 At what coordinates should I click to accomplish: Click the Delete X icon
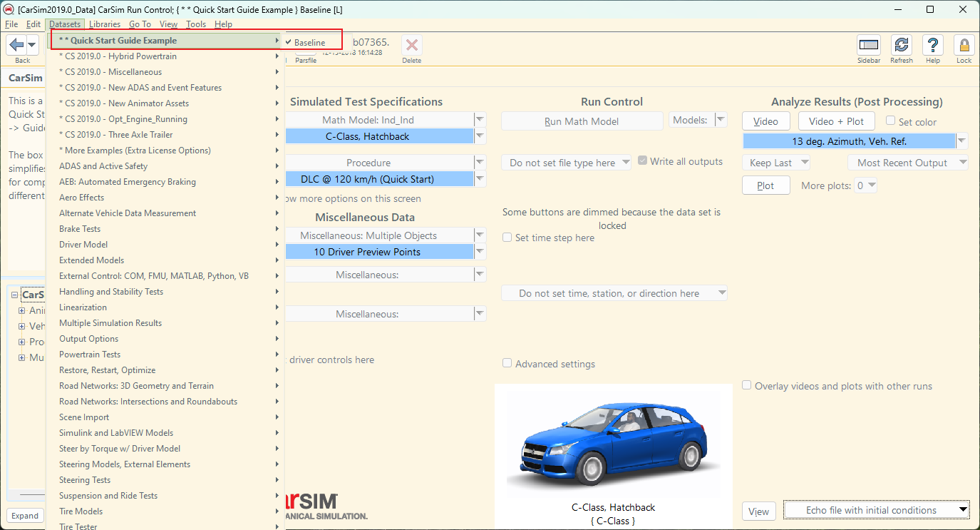pyautogui.click(x=411, y=45)
